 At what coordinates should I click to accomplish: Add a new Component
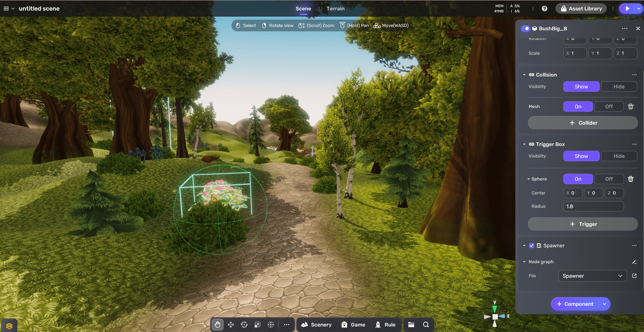tap(575, 304)
